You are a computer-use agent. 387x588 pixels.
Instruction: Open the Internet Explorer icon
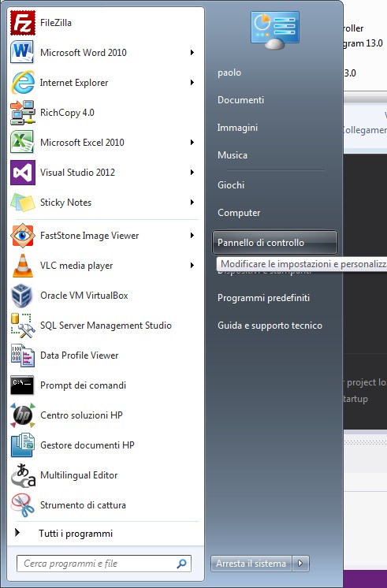[23, 82]
